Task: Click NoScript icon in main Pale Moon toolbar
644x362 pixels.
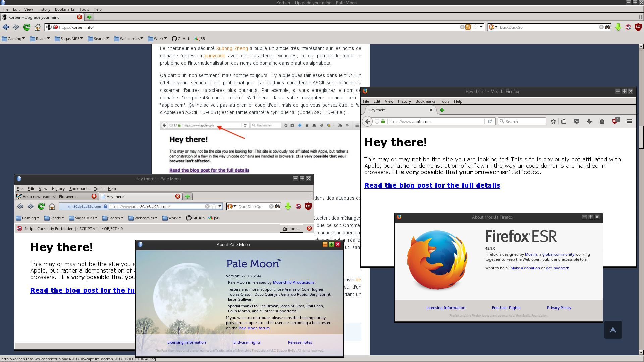Action: tap(628, 27)
